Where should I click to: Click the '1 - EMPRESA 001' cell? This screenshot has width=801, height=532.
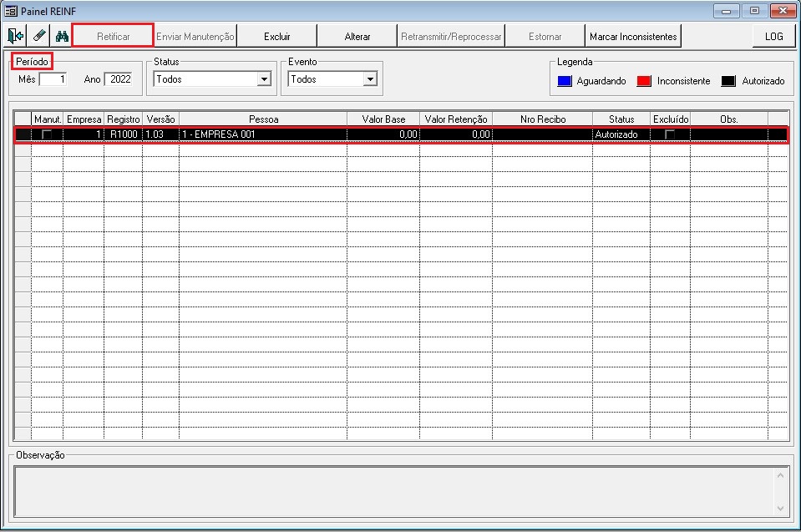[x=263, y=134]
